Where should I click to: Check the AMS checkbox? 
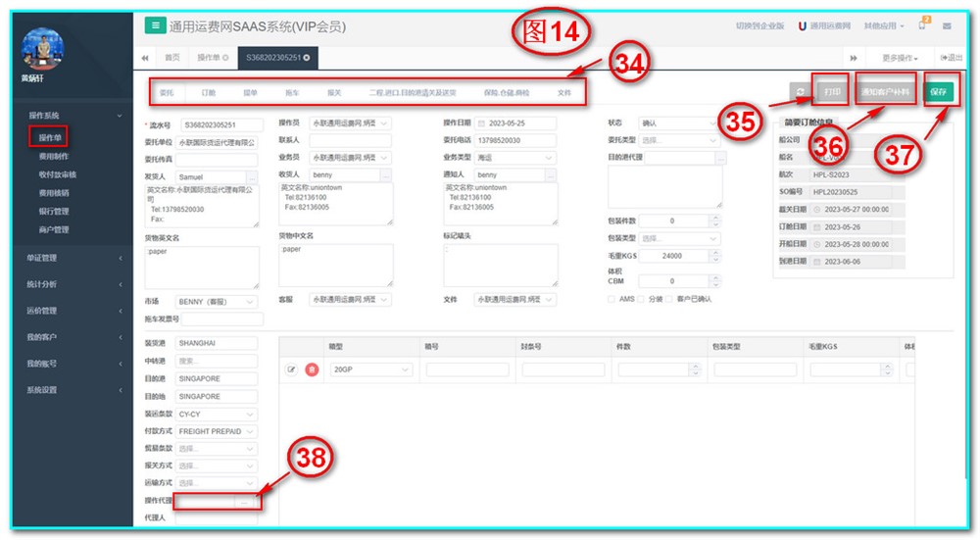click(x=612, y=299)
